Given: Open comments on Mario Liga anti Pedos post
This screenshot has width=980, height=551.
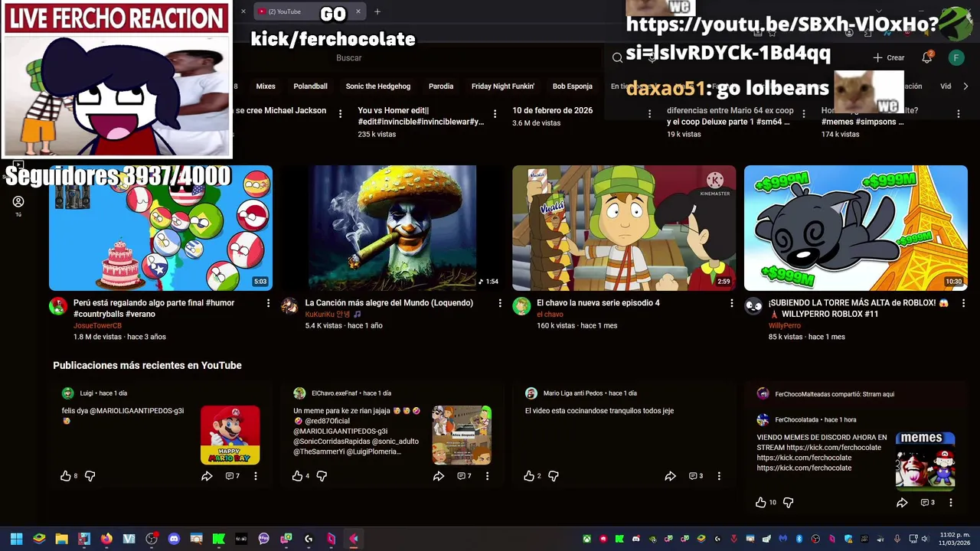Looking at the screenshot, I should [x=696, y=476].
